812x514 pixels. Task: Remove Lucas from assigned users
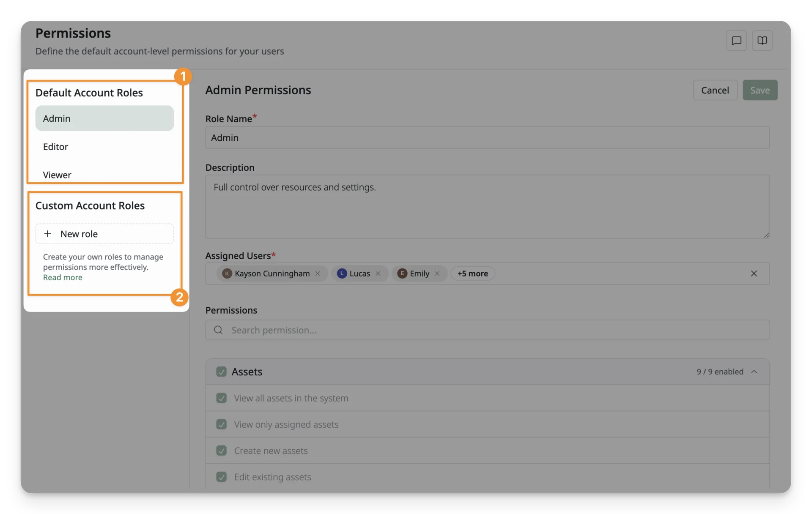click(378, 273)
